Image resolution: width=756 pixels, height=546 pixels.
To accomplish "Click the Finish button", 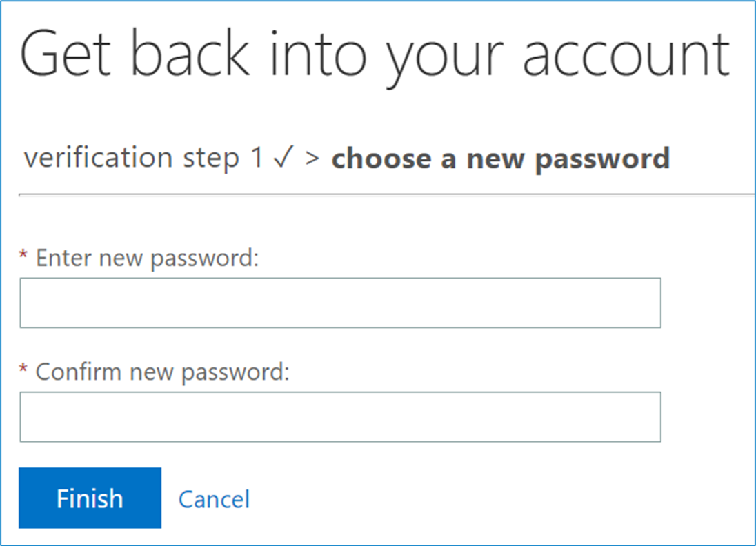I will click(x=90, y=498).
